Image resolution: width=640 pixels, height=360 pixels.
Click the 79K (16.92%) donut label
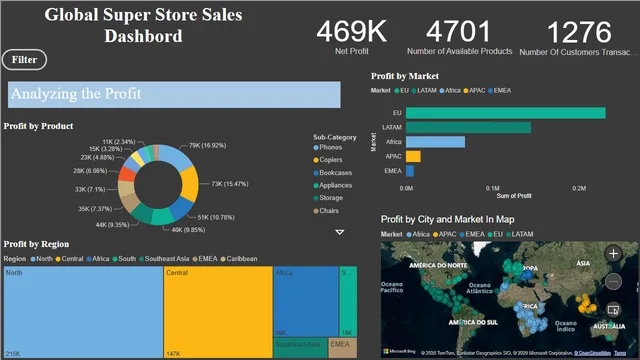pyautogui.click(x=207, y=145)
